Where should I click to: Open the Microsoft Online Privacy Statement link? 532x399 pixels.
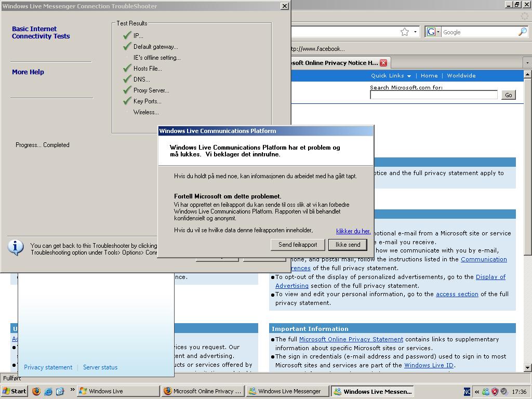pyautogui.click(x=351, y=339)
